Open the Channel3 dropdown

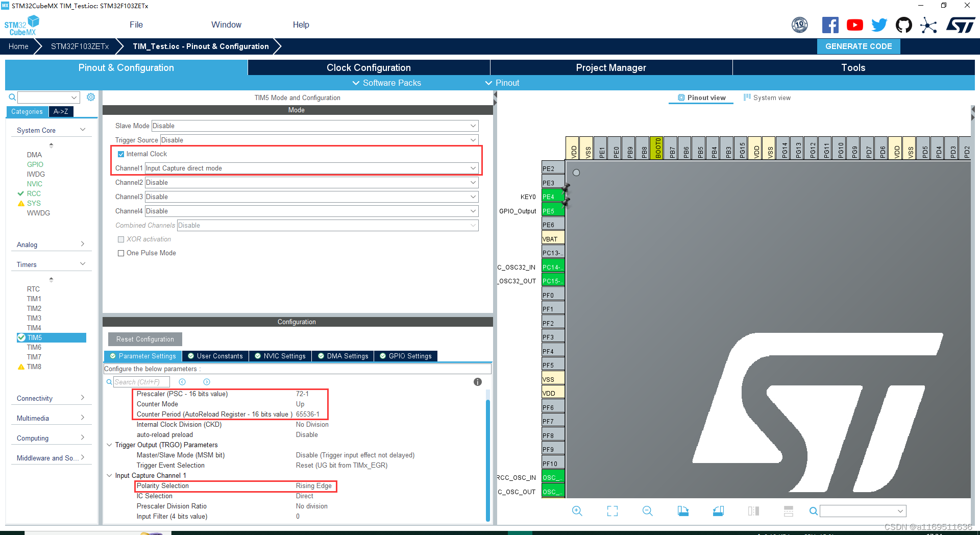coord(312,197)
